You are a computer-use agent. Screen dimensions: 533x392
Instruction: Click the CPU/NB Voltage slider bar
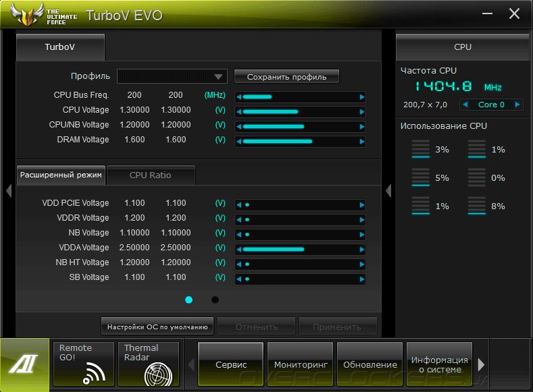tap(301, 127)
